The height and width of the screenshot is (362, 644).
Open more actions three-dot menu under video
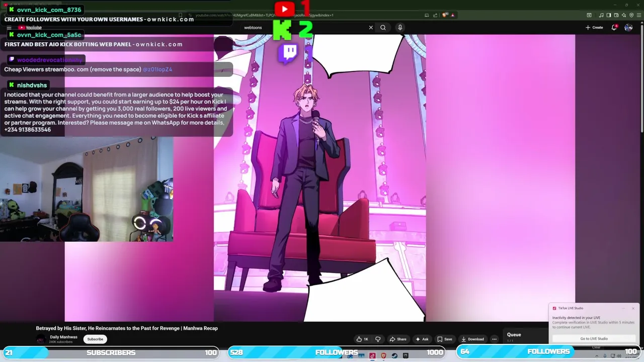click(494, 339)
